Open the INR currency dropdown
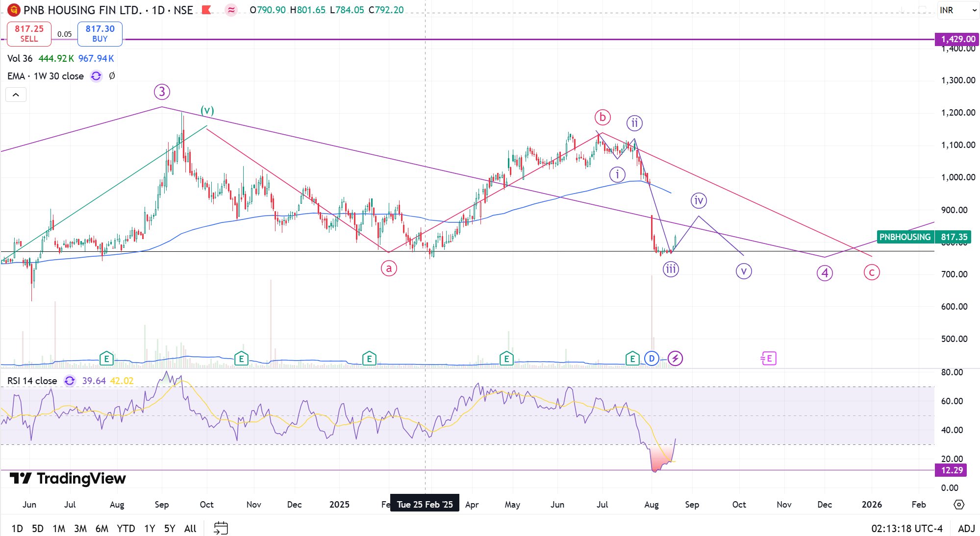Viewport: 980px width, 536px height. tap(958, 10)
